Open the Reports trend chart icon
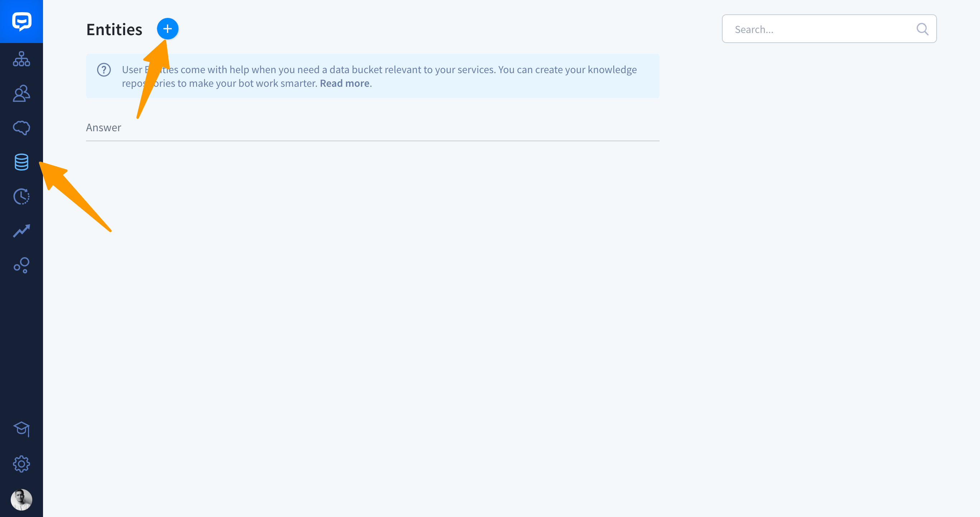The width and height of the screenshot is (980, 517). [21, 231]
